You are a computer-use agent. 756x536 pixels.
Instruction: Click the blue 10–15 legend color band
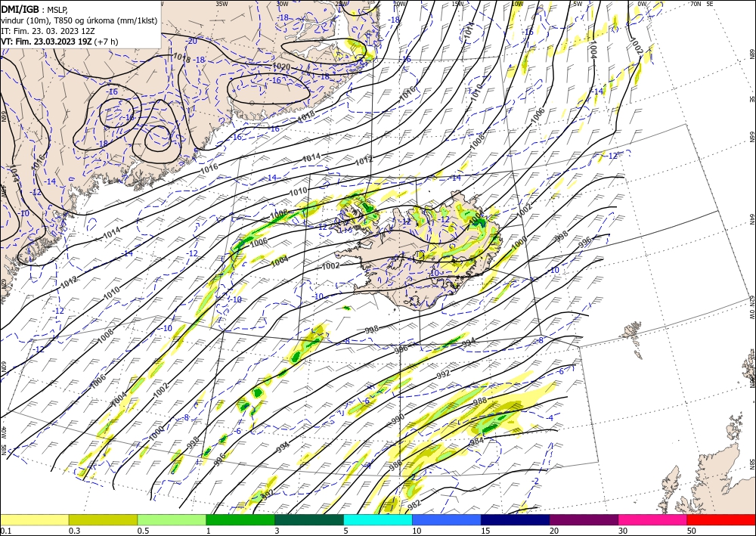click(x=447, y=519)
